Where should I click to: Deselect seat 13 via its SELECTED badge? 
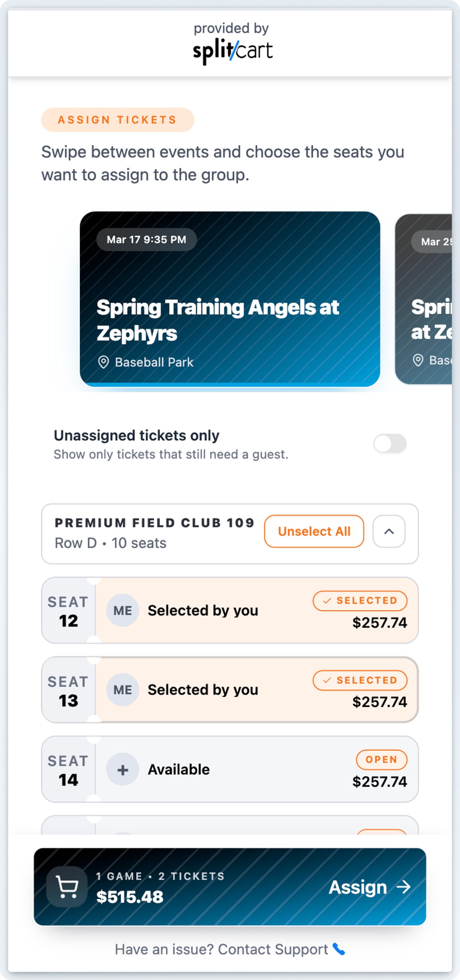[x=360, y=680]
